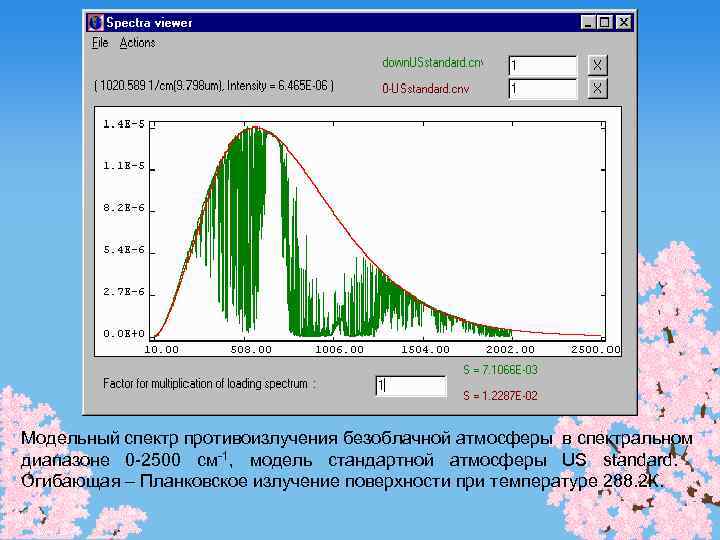The image size is (720, 540).
Task: Minimize the Spectra viewer window
Action: (587, 22)
